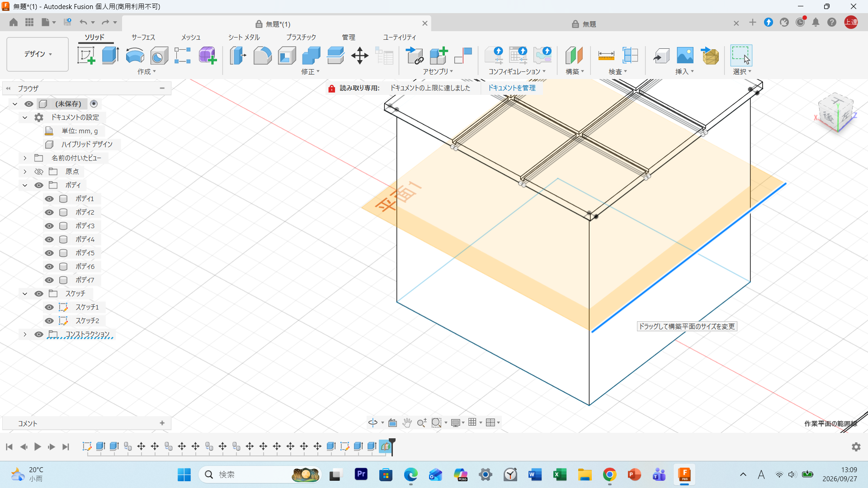868x488 pixels.
Task: Switch to the ユーティリティ tab
Action: click(x=400, y=37)
